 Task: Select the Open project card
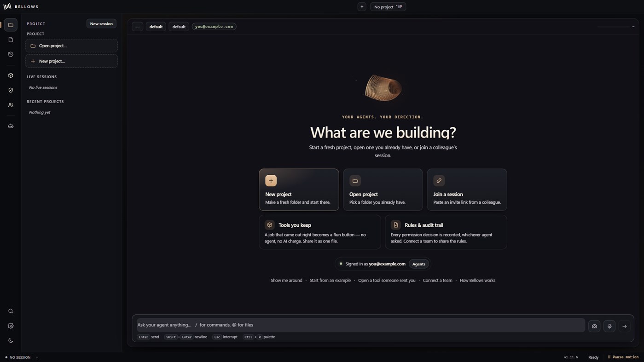(x=383, y=190)
